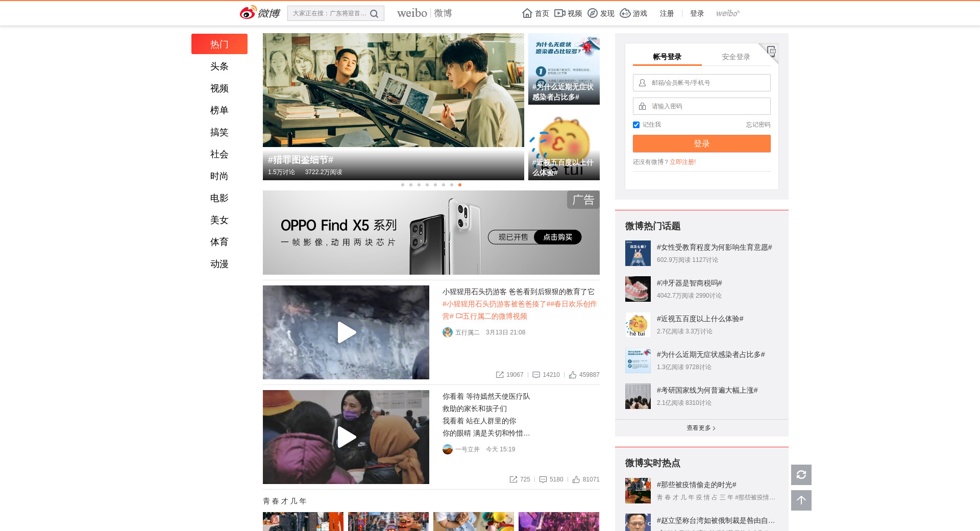Screen dimensions: 980x531
Task: Toggle the 记住我 checkbox
Action: tap(636, 125)
